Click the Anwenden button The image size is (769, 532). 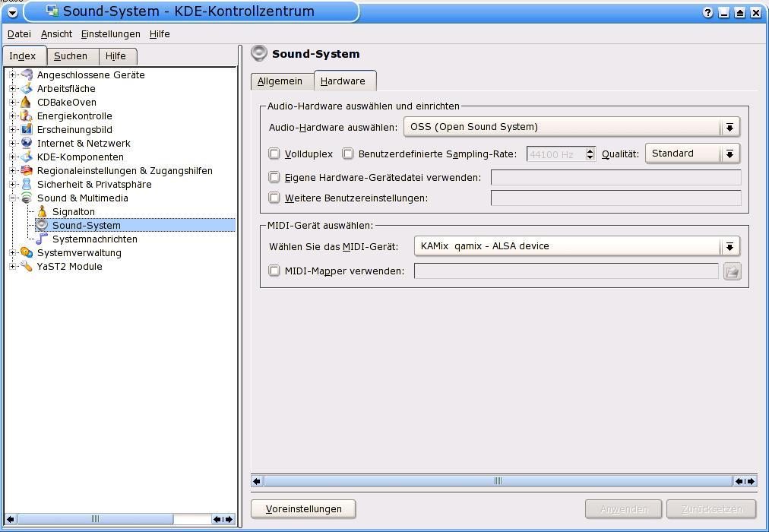[623, 509]
